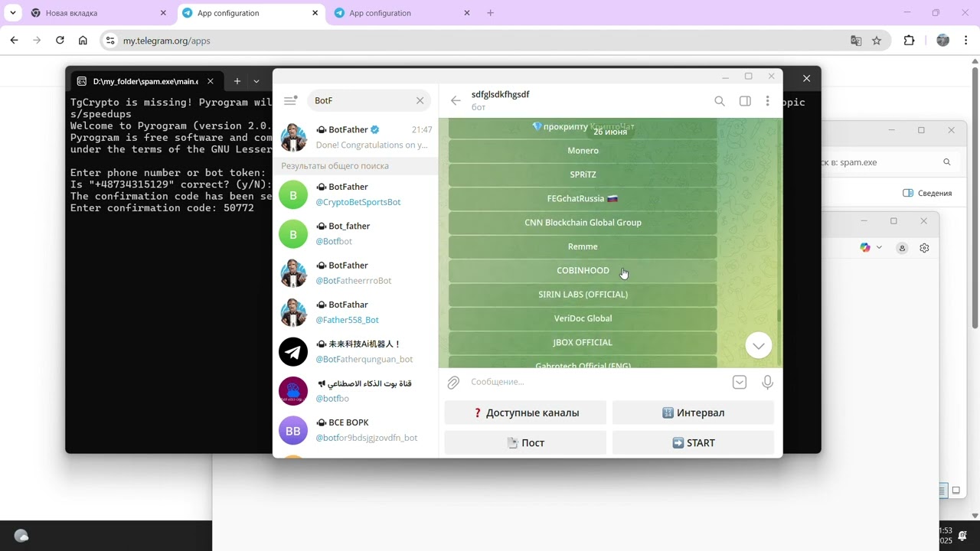980x551 pixels.
Task: Click the Доступные каналы keyboard button
Action: click(525, 412)
